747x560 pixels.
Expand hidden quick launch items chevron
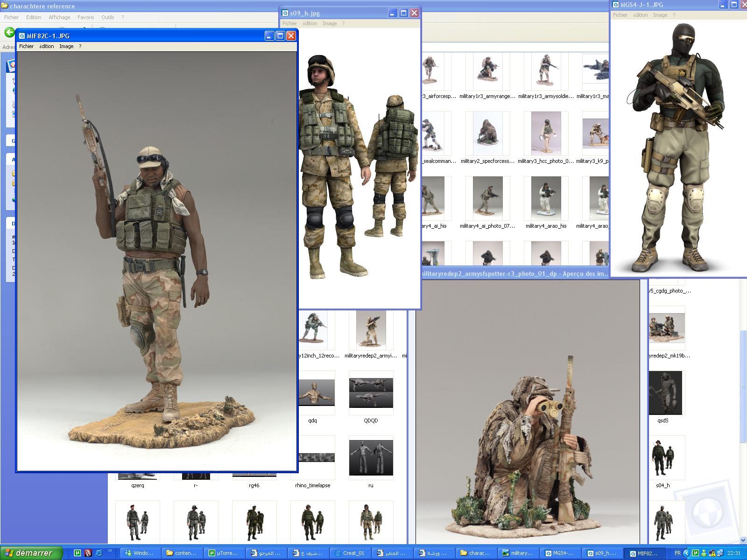(x=111, y=552)
